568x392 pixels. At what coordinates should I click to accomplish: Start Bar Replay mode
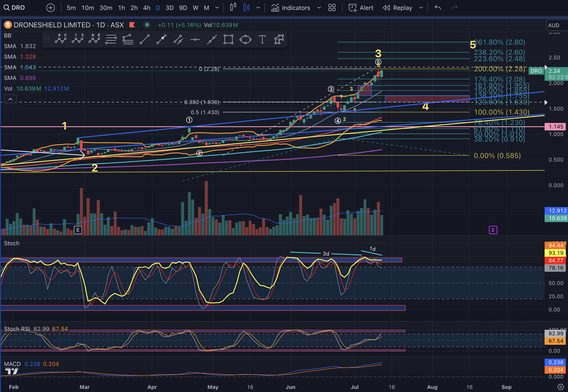coord(397,8)
